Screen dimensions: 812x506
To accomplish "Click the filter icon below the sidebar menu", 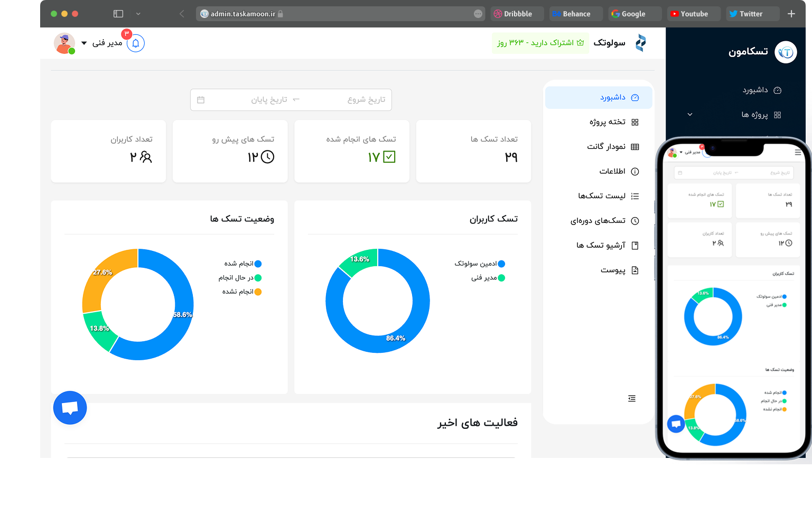I will click(x=632, y=398).
